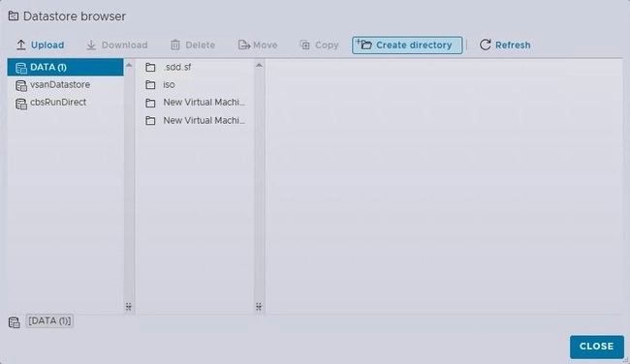
Task: Click the Copy text label
Action: click(x=327, y=45)
